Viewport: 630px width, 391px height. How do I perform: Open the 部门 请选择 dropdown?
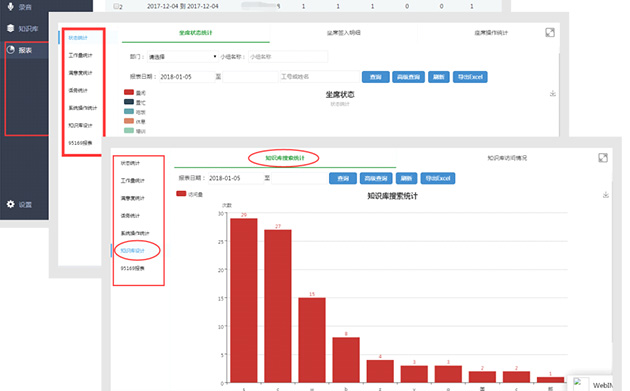(x=183, y=57)
